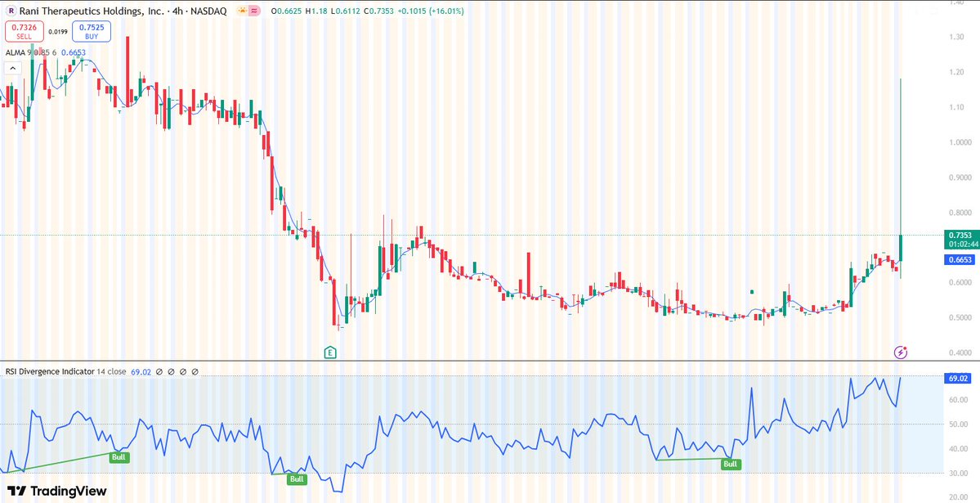Click the low value L0.6112
980x503 pixels.
[x=344, y=11]
